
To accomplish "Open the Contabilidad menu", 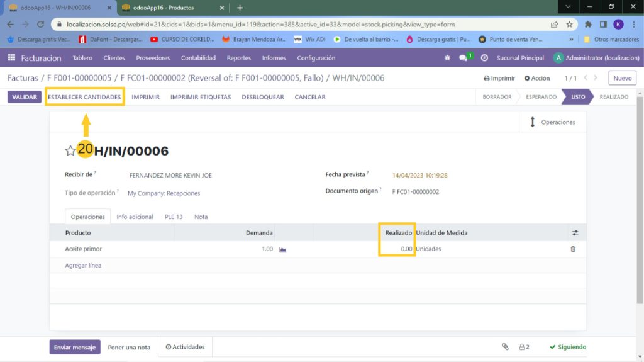I will [198, 58].
